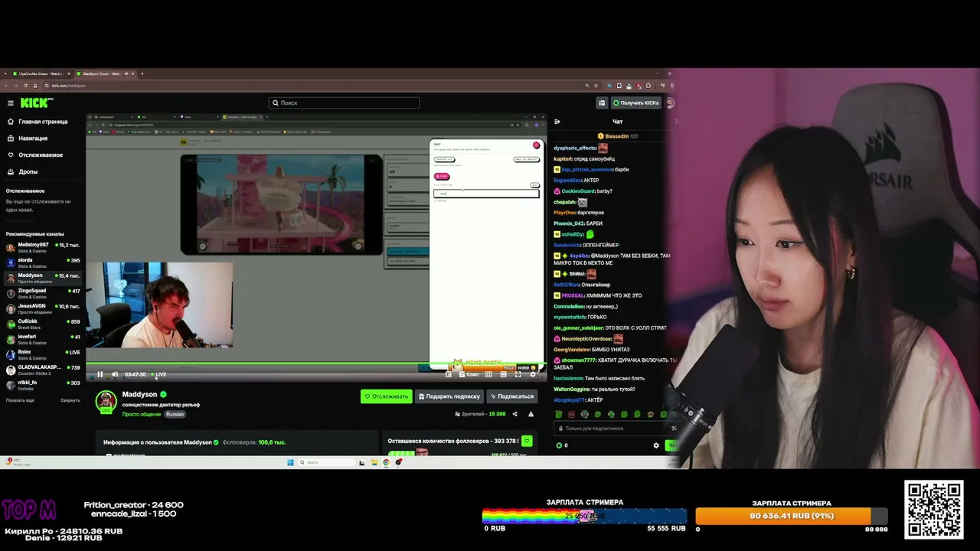Open the lovefart recommended channel

(43, 339)
